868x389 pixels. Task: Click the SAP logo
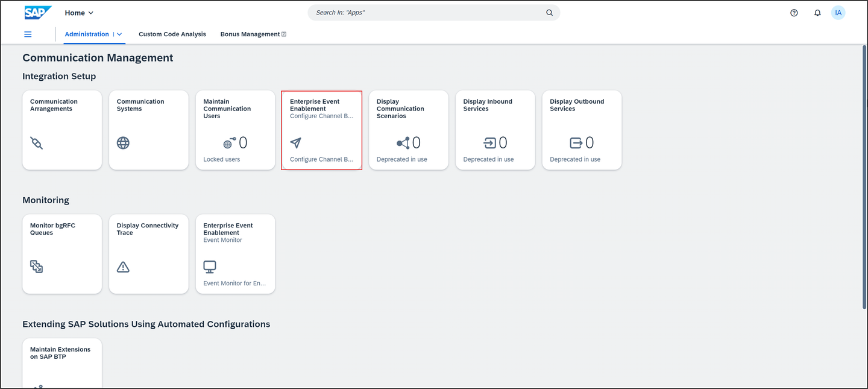click(x=38, y=13)
